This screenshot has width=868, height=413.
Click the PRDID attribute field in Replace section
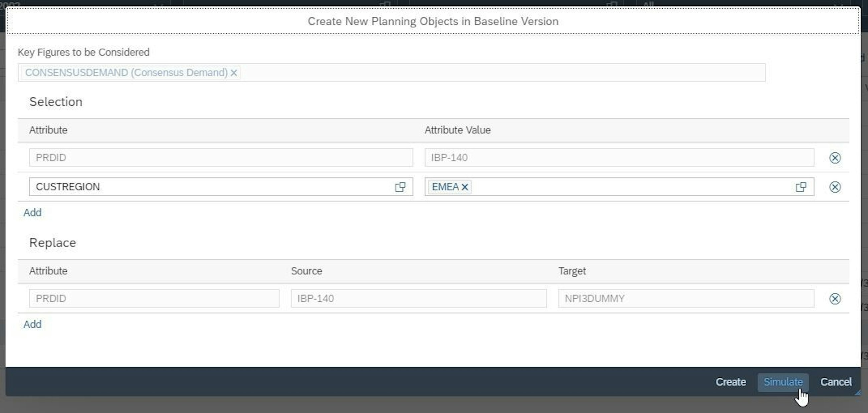pos(154,299)
